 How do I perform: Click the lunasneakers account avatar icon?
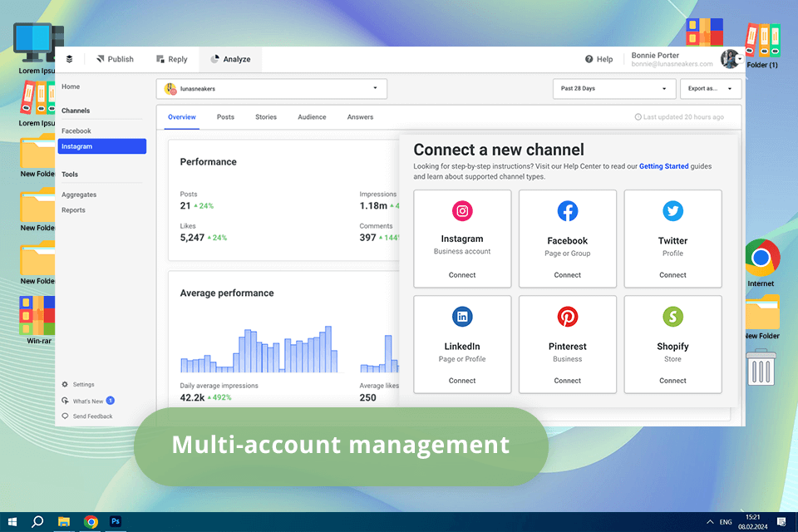pos(170,89)
